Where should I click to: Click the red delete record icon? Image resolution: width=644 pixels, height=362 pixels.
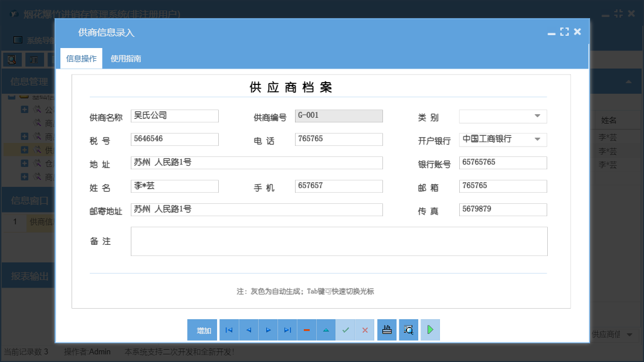tap(306, 329)
